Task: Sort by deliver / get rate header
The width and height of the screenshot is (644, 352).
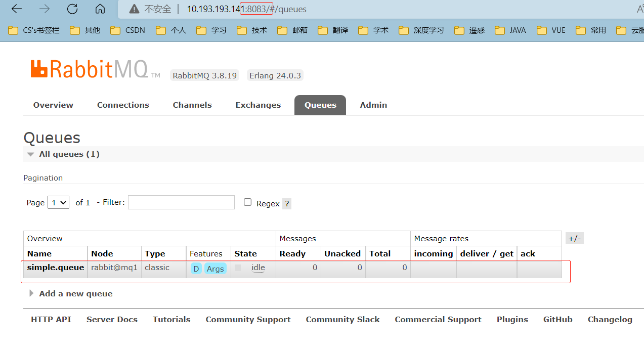Action: coord(487,254)
